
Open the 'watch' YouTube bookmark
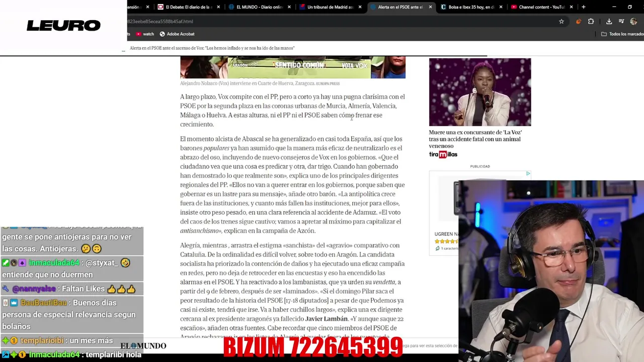[145, 34]
